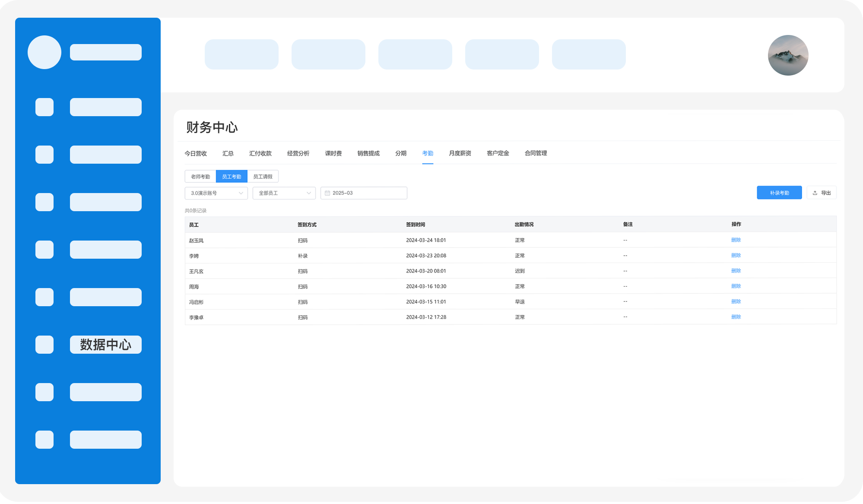Image resolution: width=863 pixels, height=504 pixels.
Task: Click the user avatar mountain photo
Action: [x=788, y=55]
